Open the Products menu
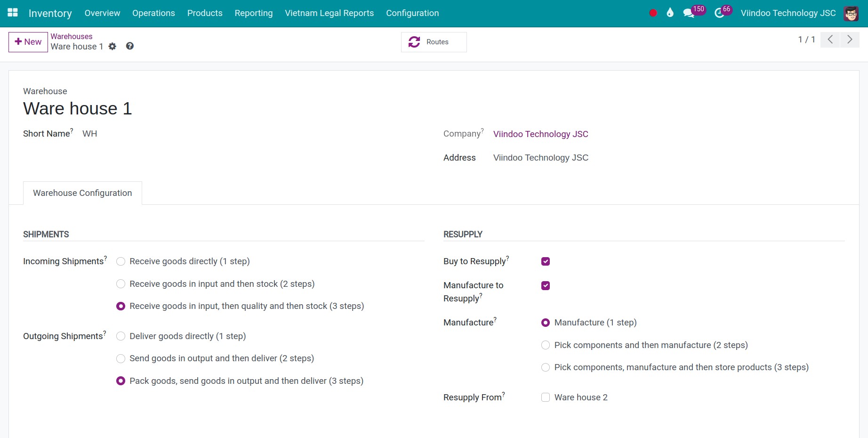Image resolution: width=868 pixels, height=438 pixels. pyautogui.click(x=205, y=13)
